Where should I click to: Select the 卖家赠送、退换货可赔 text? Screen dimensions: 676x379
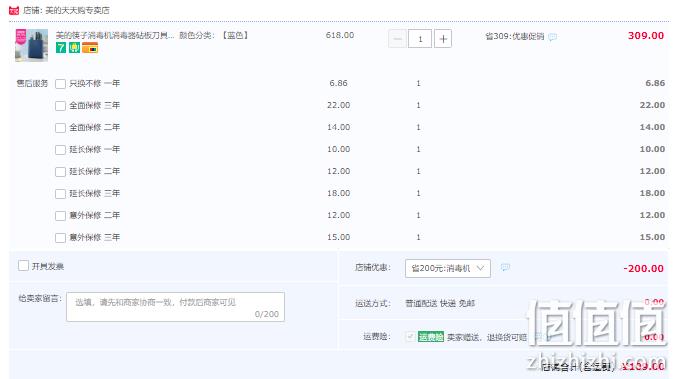(x=487, y=337)
